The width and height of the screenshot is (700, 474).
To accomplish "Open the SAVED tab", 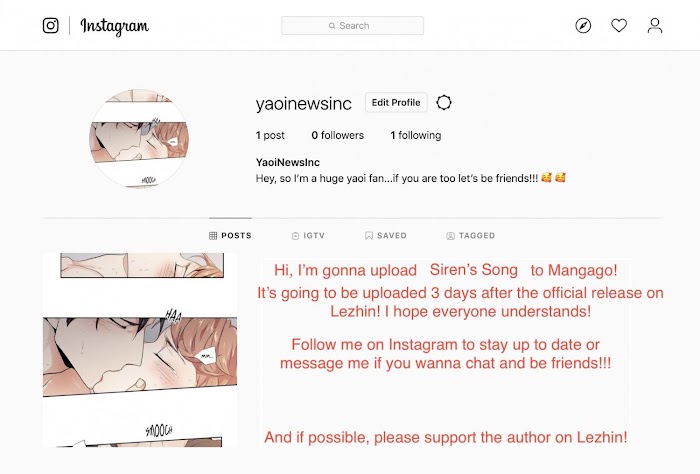I will point(386,236).
